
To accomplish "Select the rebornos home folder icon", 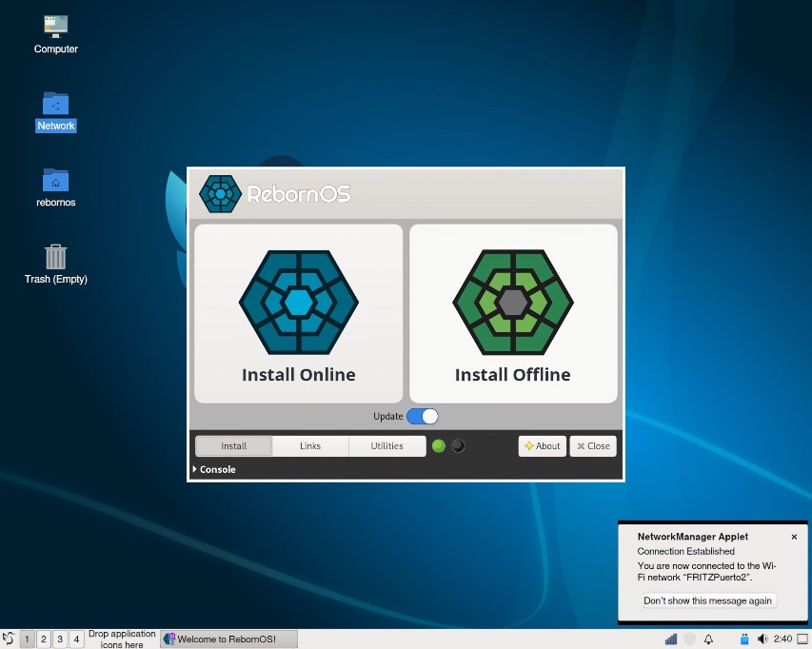I will pos(55,180).
